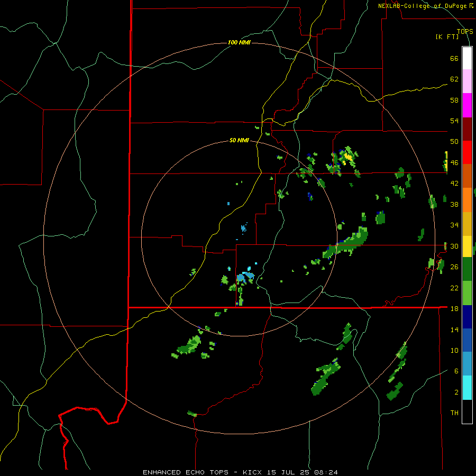Click the legend value '30'
Screen dimensions: 476x476
(454, 246)
